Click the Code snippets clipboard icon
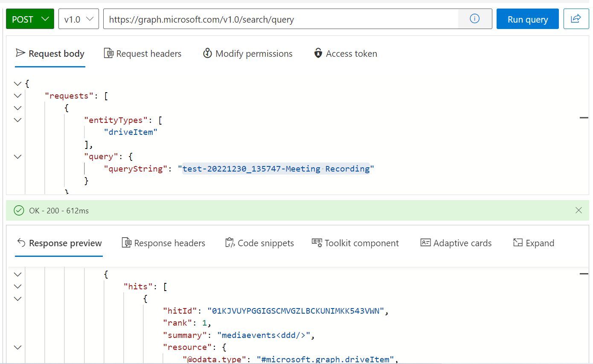Image resolution: width=593 pixels, height=364 pixels. click(230, 243)
